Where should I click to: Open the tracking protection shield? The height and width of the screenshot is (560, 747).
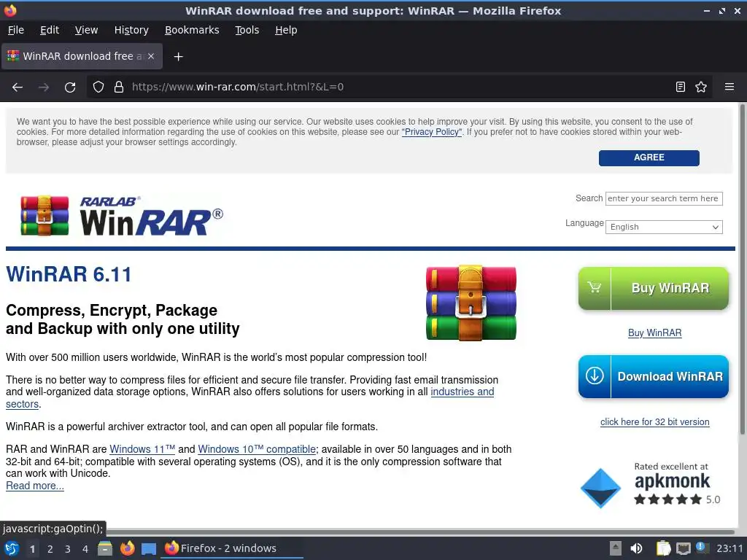click(x=98, y=87)
